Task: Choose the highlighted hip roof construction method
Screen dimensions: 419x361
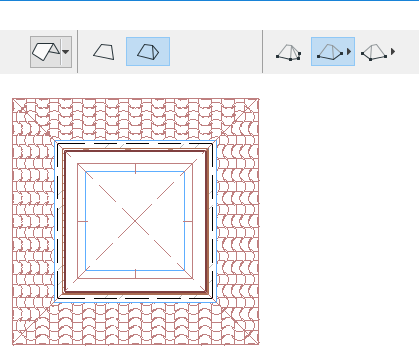Action: click(x=330, y=52)
